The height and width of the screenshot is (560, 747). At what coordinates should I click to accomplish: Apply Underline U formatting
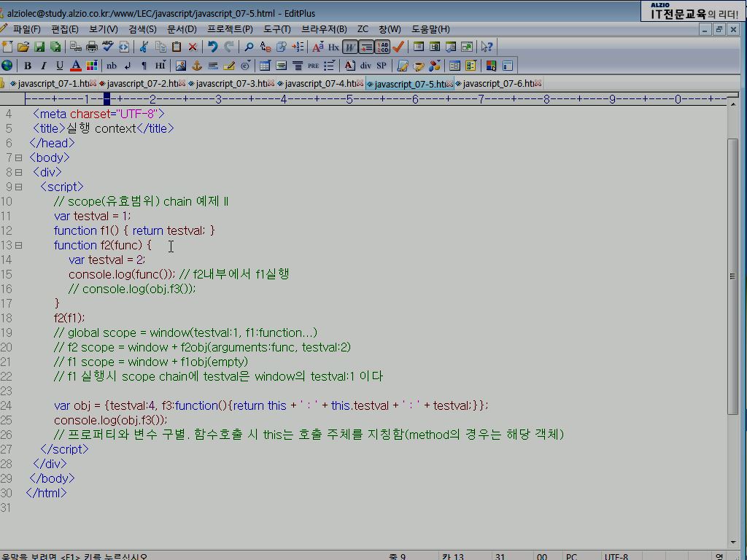pos(60,66)
